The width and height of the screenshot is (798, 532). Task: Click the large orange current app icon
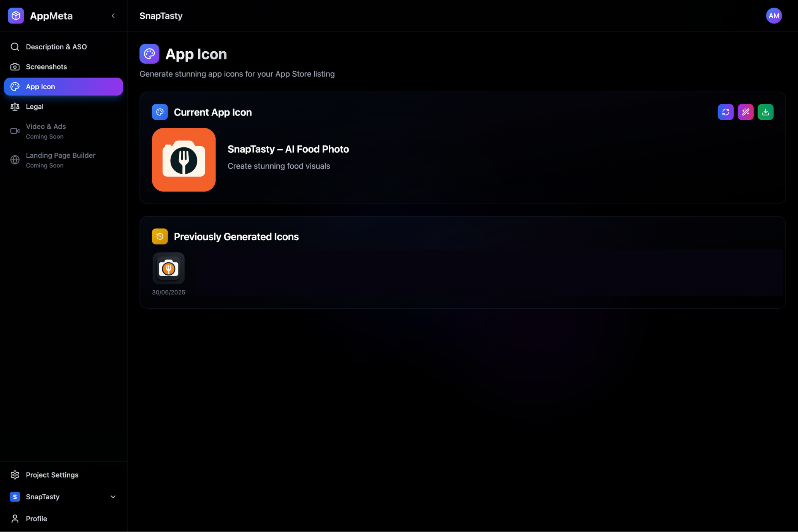pyautogui.click(x=184, y=160)
